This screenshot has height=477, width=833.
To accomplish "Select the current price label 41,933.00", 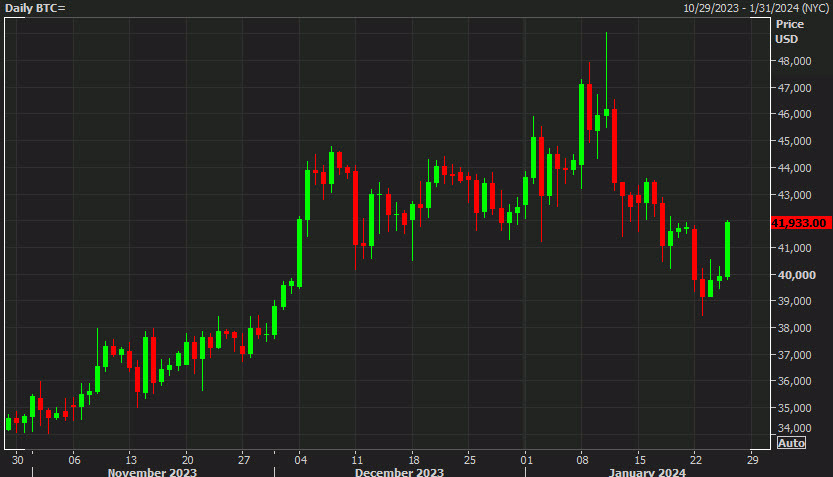I will (801, 223).
